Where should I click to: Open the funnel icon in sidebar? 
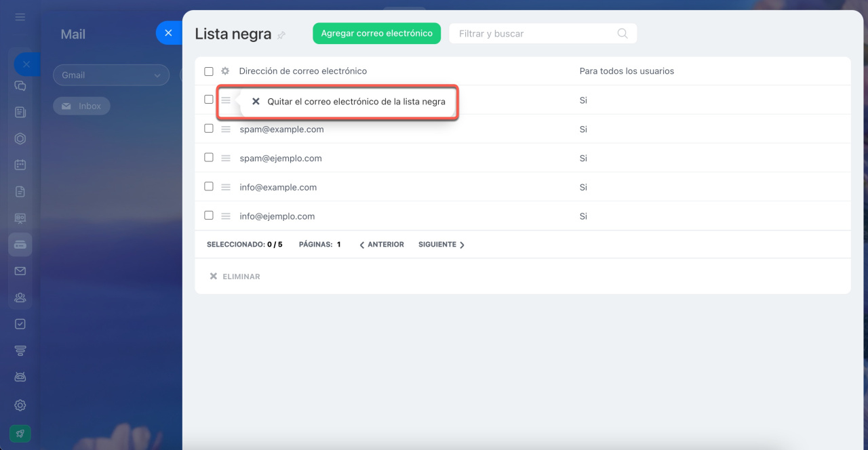point(20,350)
